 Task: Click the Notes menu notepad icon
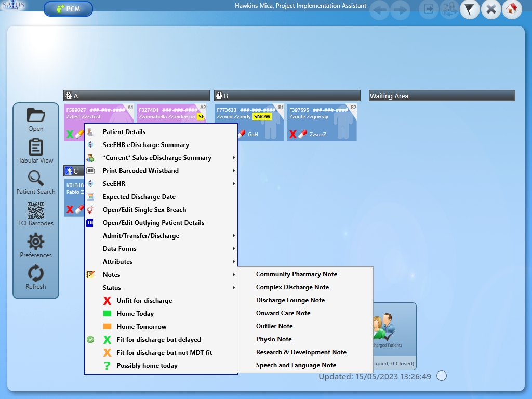point(90,274)
